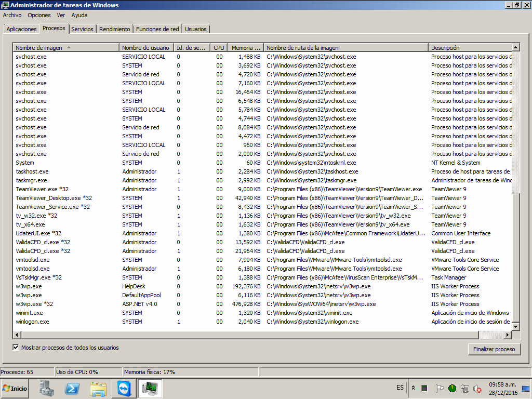Click the show desktop tray icon
Viewport: 532px width, 399px height.
pos(526,389)
